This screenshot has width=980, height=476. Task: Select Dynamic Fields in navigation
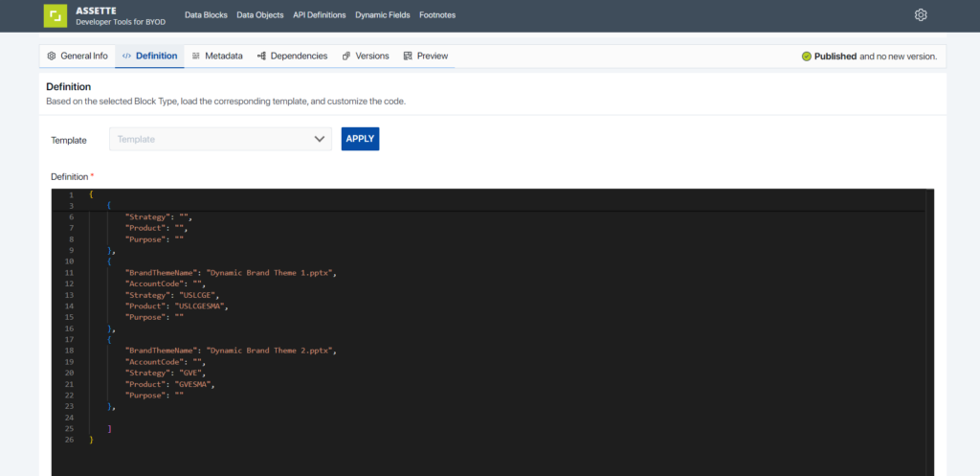(x=383, y=15)
